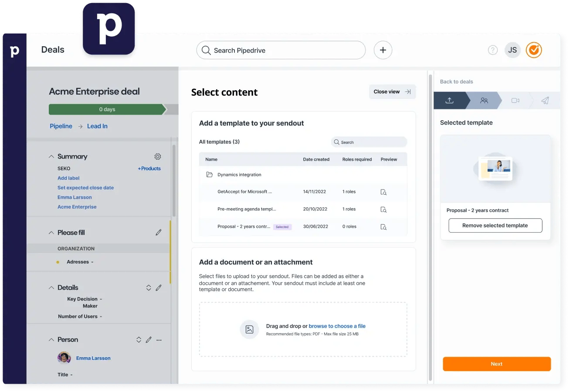Preview GetAccept for Microsoft template
The width and height of the screenshot is (569, 392).
pos(383,192)
